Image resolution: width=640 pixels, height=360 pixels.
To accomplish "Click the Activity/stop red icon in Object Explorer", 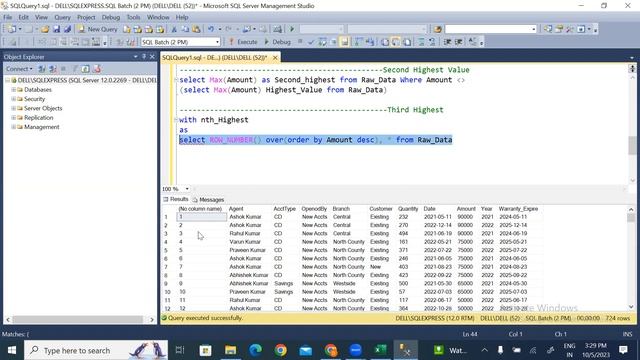I will [x=97, y=69].
